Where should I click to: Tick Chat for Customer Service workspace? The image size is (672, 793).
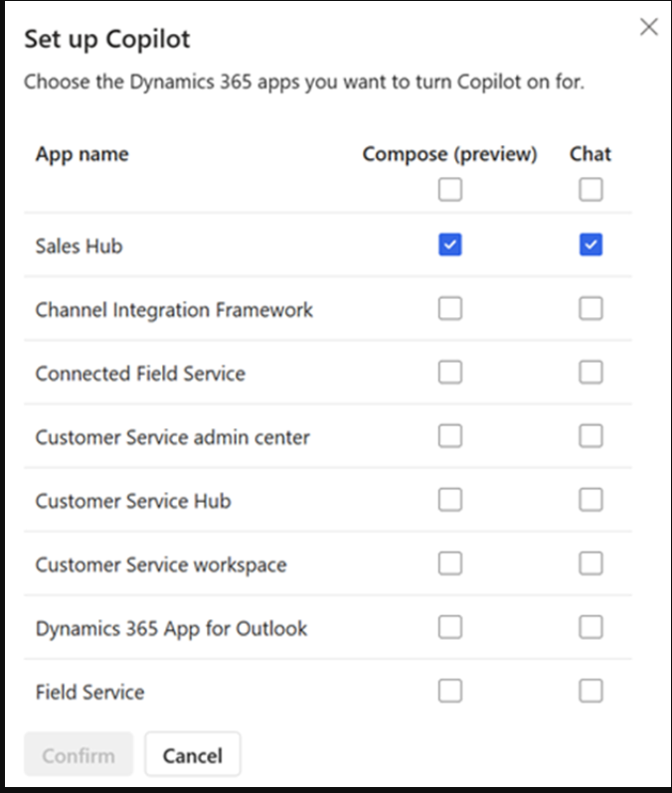point(590,563)
